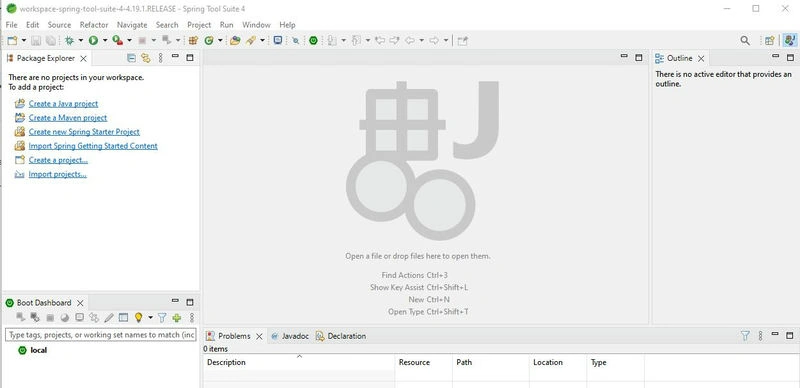Image resolution: width=800 pixels, height=388 pixels.
Task: Click the Back navigation arrow in the toolbar
Action: (x=410, y=40)
